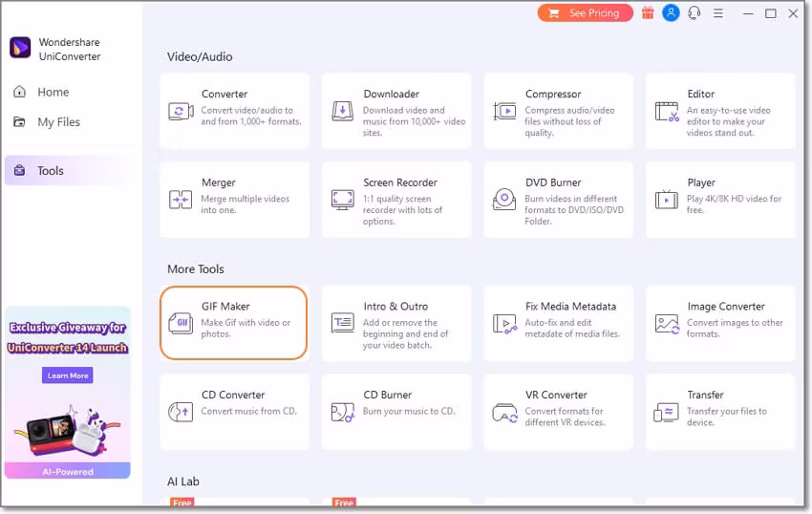Click the "Exclusive Giveaway for UniConverter 14 Launch" text
Screen dimensions: 812x514
(x=67, y=337)
